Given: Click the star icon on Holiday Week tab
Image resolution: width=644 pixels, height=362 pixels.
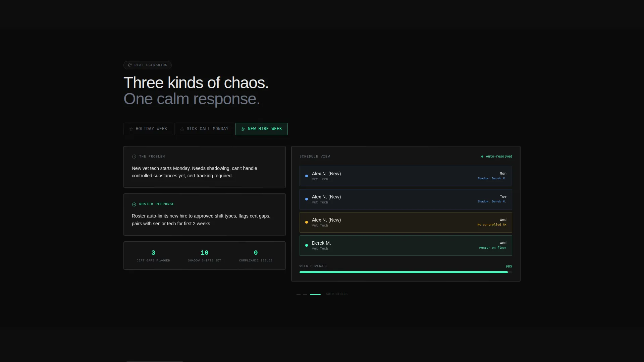Looking at the screenshot, I should tap(131, 129).
